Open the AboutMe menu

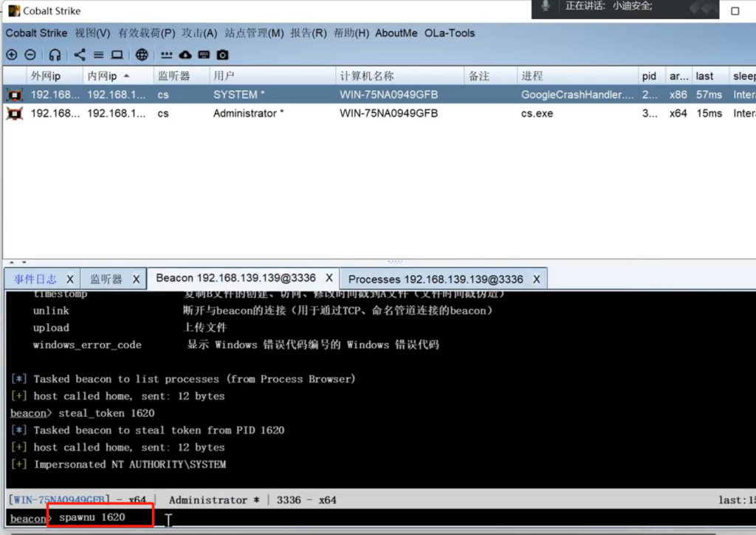point(396,33)
